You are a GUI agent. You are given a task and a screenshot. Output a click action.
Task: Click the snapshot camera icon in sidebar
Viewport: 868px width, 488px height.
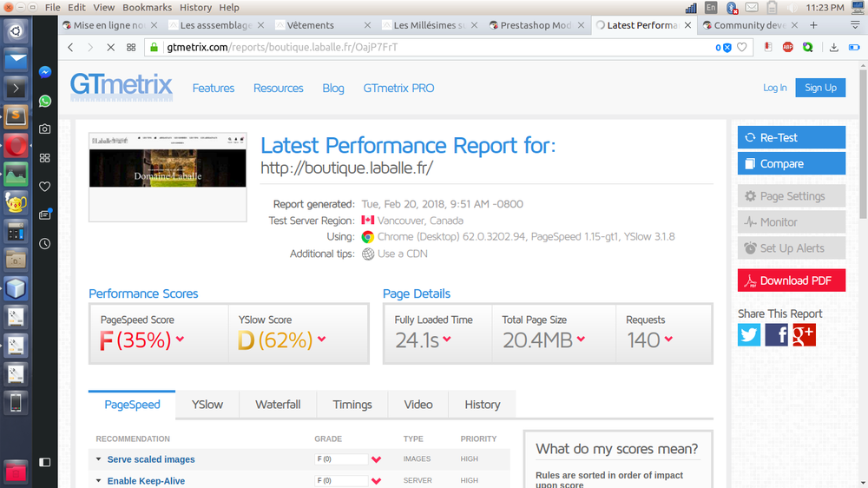click(45, 129)
